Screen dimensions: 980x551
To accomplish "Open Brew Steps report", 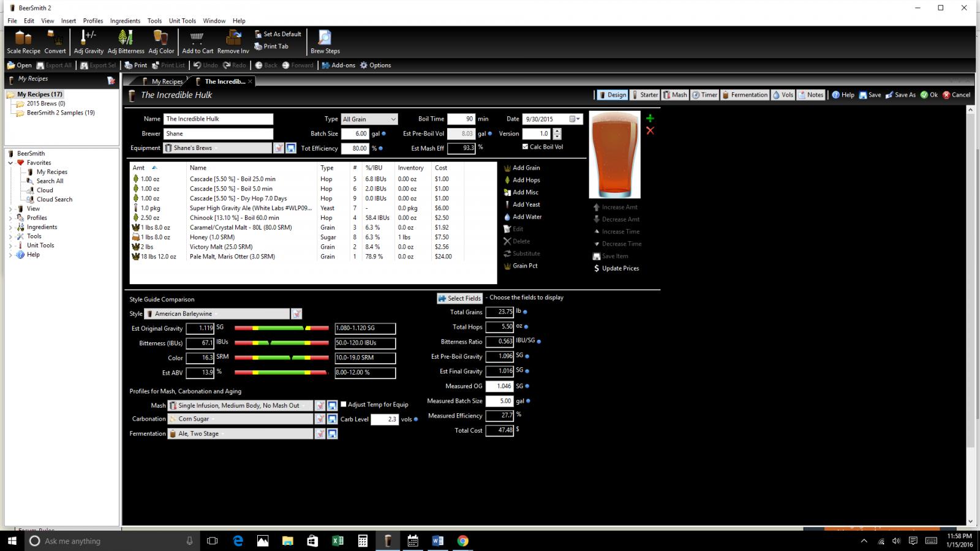I will tap(325, 42).
